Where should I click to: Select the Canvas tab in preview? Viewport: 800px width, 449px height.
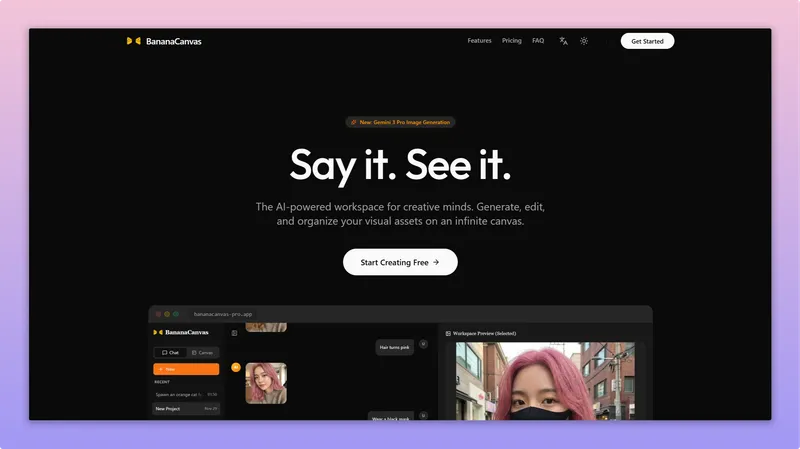point(203,353)
